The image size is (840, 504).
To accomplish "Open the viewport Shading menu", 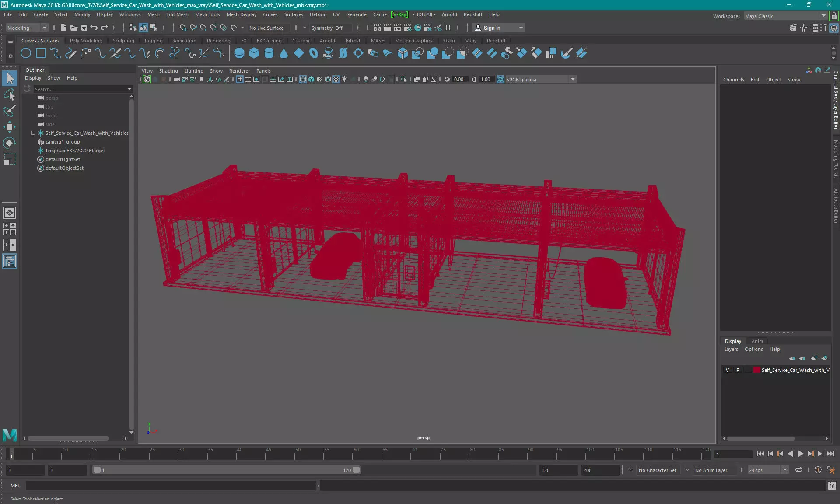I will [168, 71].
